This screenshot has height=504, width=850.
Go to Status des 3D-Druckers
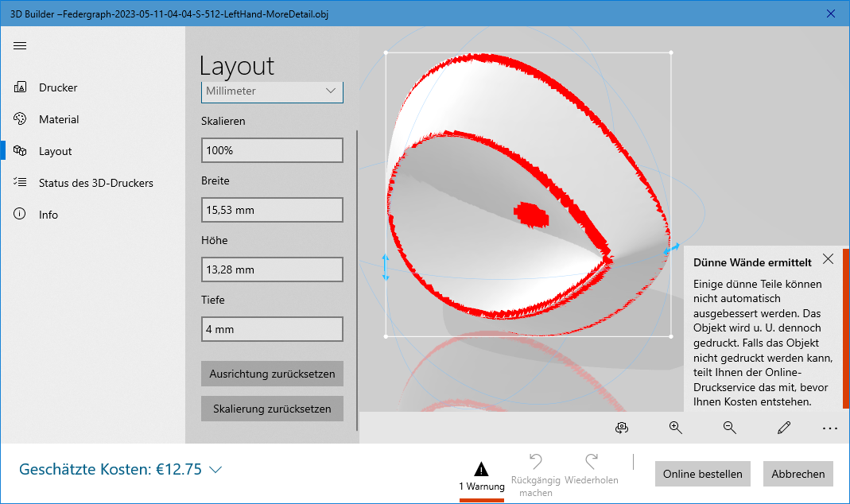[x=95, y=183]
